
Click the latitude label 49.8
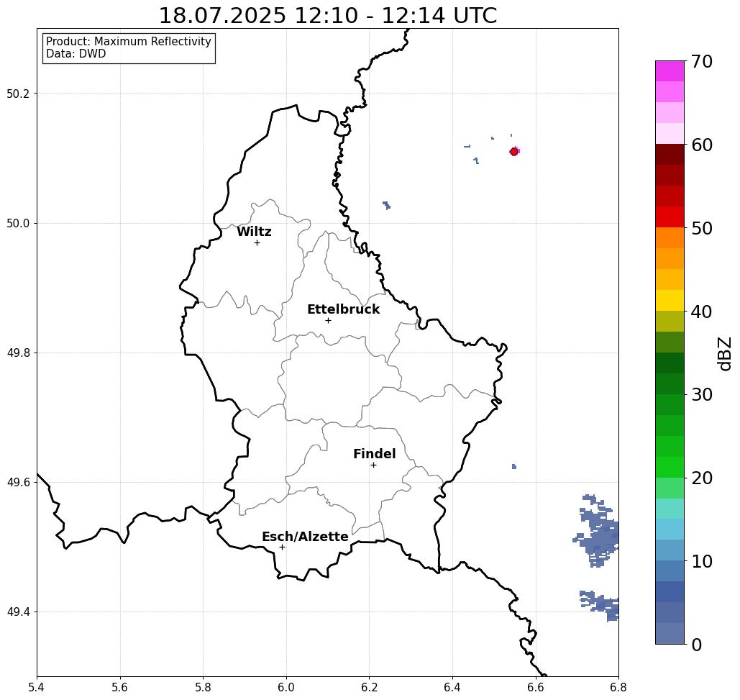pos(18,353)
